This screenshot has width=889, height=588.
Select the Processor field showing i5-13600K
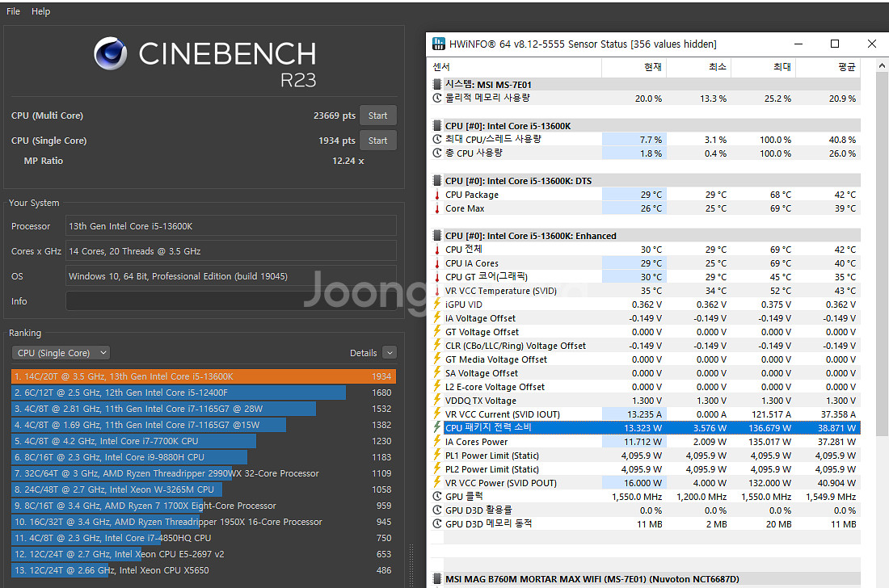pyautogui.click(x=231, y=226)
